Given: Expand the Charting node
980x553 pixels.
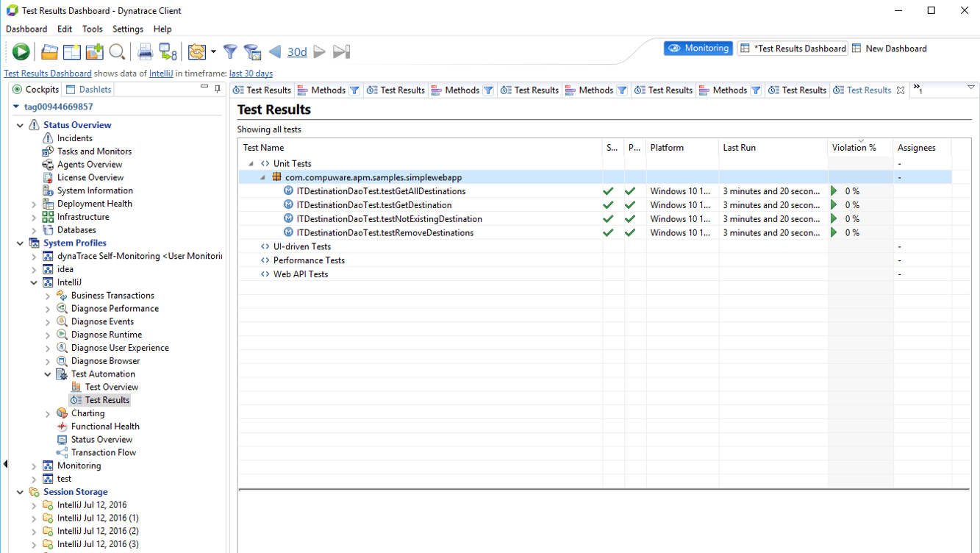Looking at the screenshot, I should (48, 414).
